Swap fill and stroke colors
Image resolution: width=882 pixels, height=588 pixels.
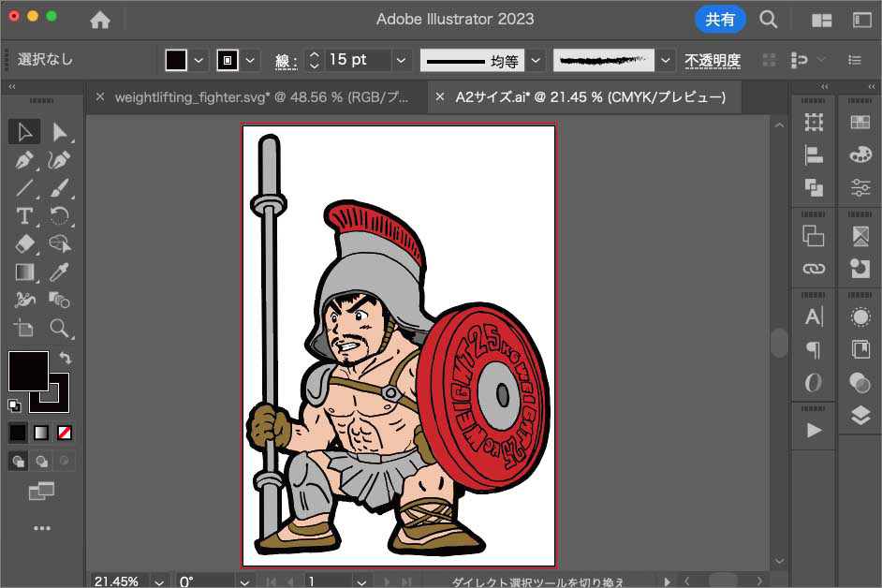point(65,358)
